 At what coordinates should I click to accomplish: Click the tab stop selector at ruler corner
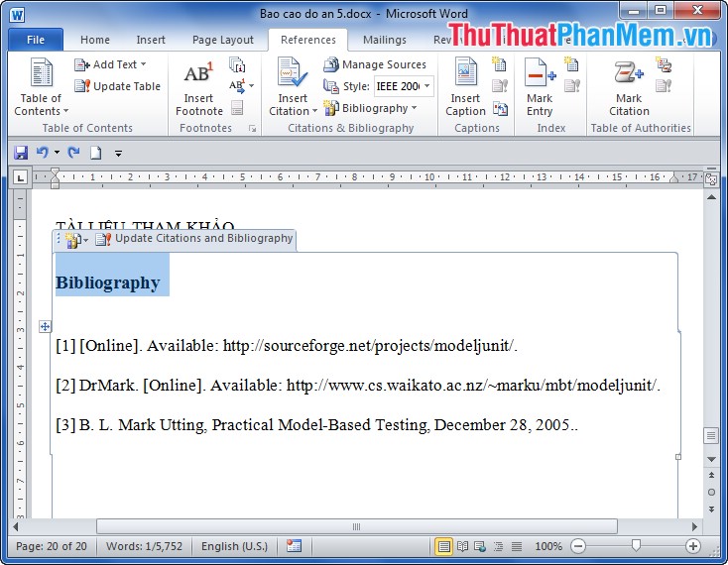pyautogui.click(x=20, y=177)
